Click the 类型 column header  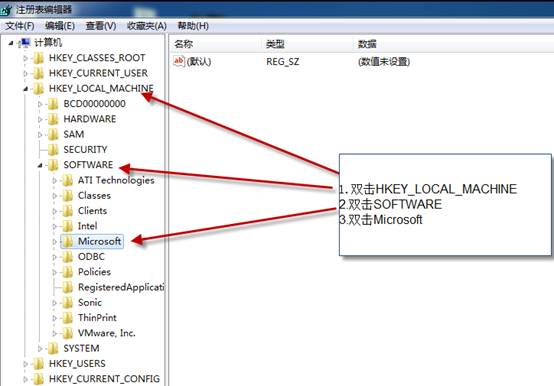[275, 44]
